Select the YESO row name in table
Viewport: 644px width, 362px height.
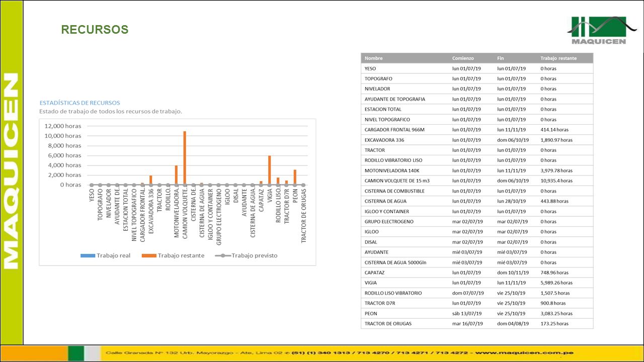pos(370,68)
